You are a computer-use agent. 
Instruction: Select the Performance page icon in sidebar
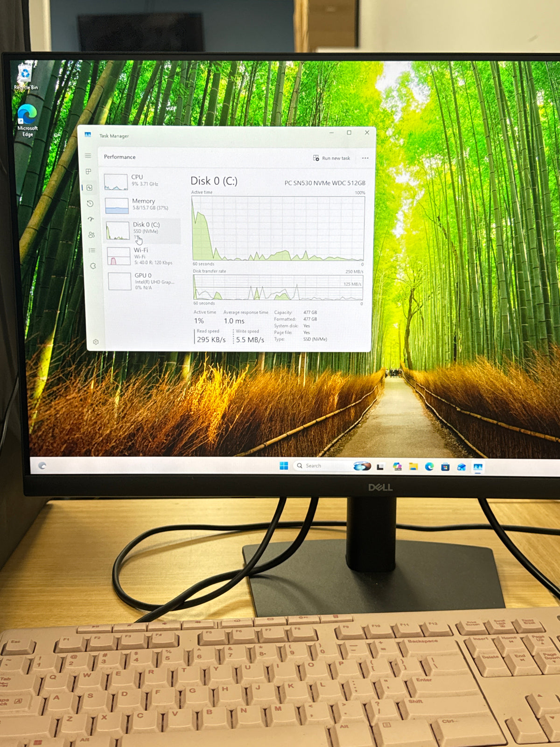click(x=90, y=187)
